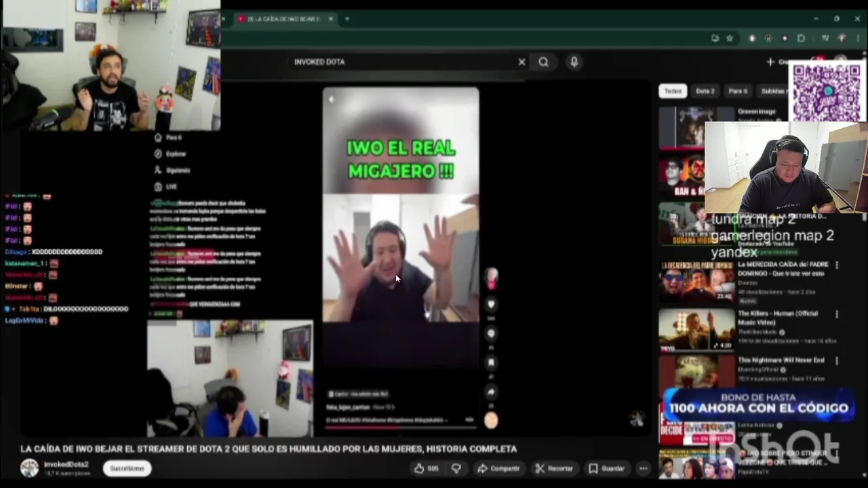Open the TikTok comments bubble icon

(x=491, y=333)
